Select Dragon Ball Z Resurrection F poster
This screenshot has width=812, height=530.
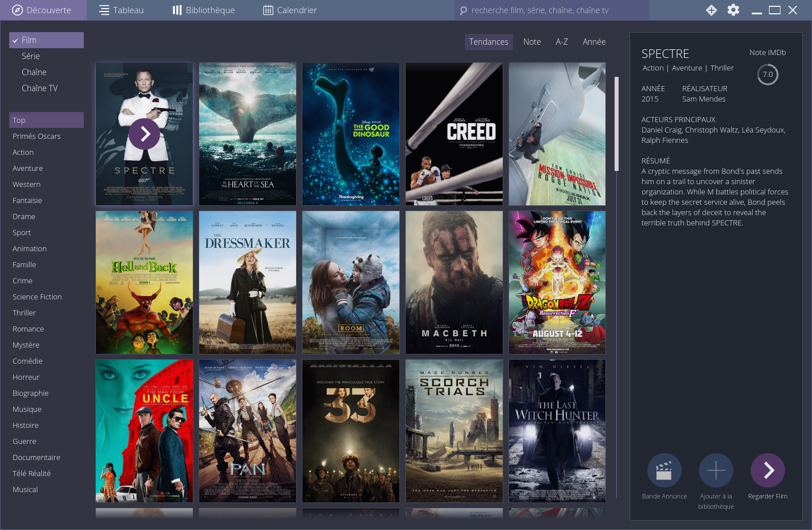557,282
